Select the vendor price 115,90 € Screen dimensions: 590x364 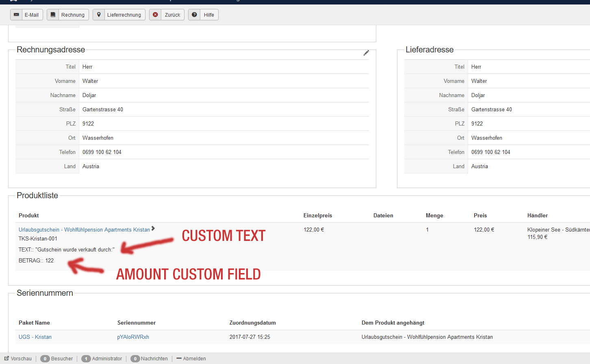click(x=538, y=237)
